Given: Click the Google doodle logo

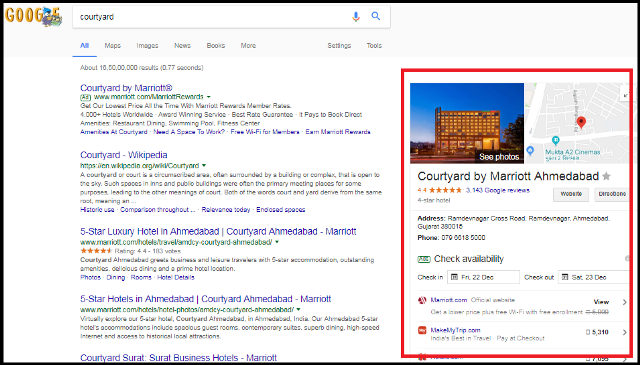Looking at the screenshot, I should [x=33, y=17].
